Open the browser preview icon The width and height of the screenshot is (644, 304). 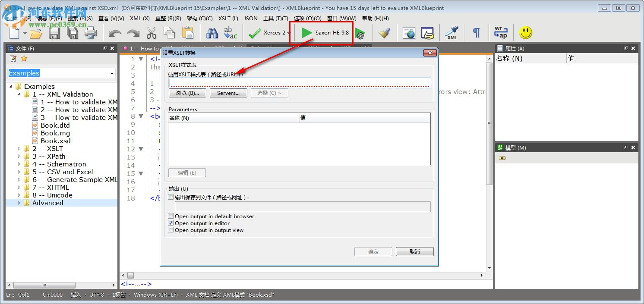click(408, 33)
